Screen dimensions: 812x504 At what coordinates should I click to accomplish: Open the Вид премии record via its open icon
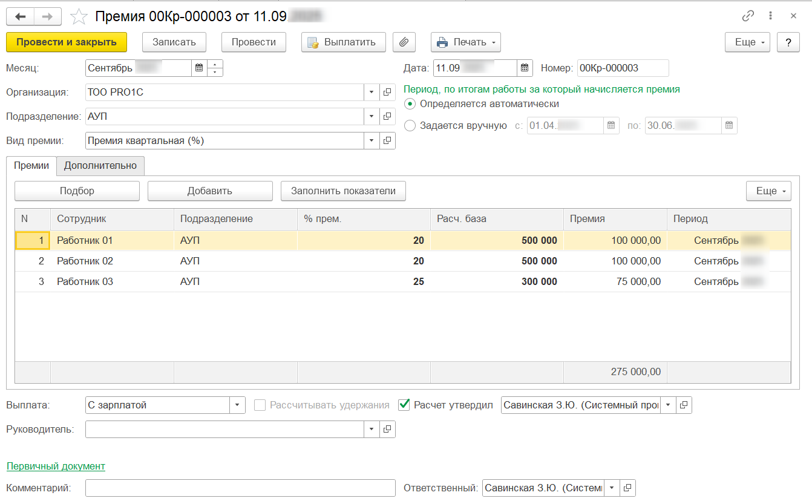coord(387,141)
